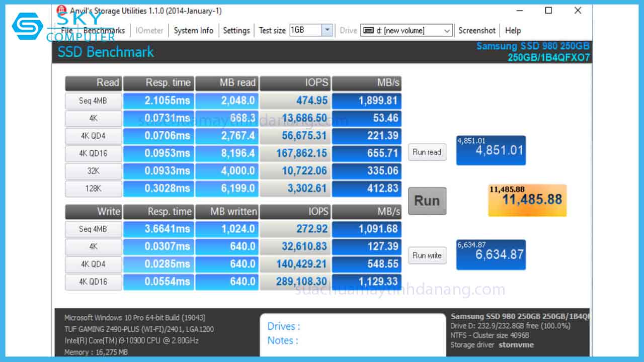Click the total score 11,485.88 box
Viewport: 644px width, 362px height.
pyautogui.click(x=527, y=200)
